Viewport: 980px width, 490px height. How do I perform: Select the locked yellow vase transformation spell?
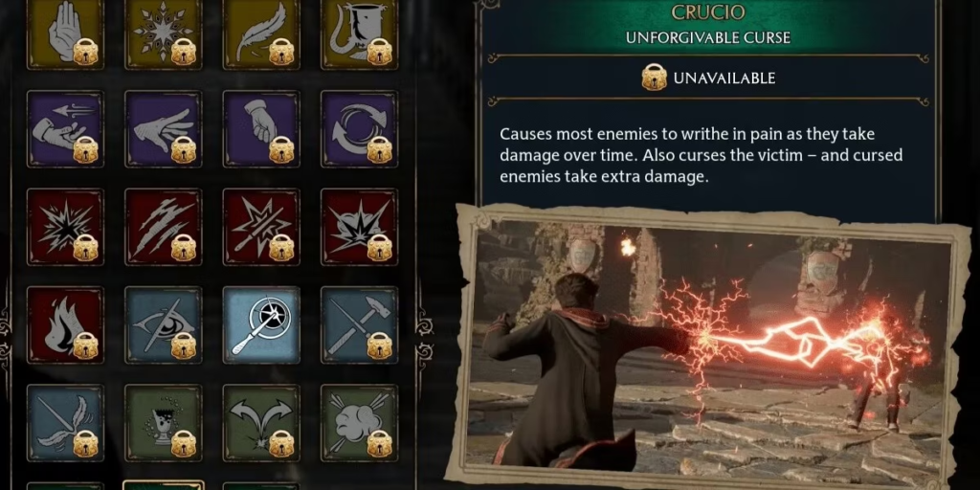click(x=360, y=33)
